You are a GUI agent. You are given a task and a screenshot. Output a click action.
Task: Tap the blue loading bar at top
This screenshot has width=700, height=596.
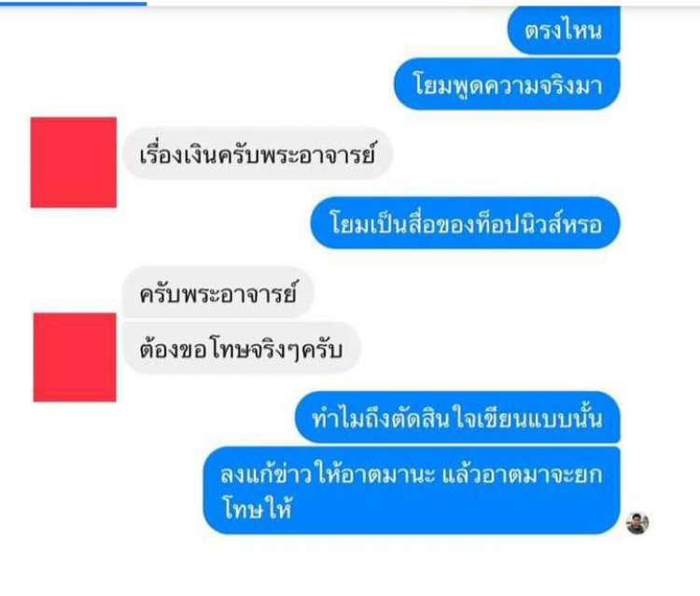tap(73, 4)
